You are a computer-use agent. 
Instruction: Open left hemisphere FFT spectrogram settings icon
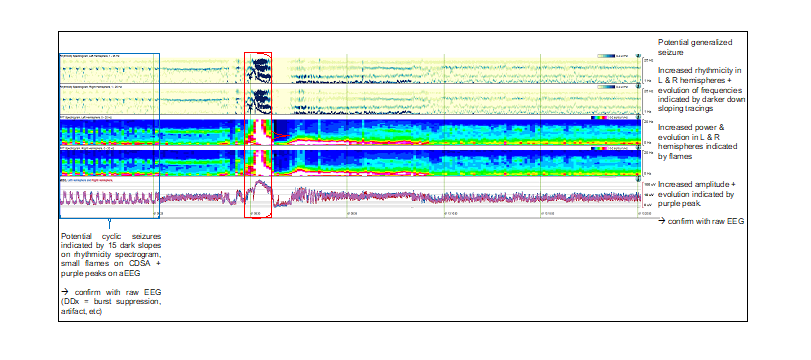tap(638, 118)
